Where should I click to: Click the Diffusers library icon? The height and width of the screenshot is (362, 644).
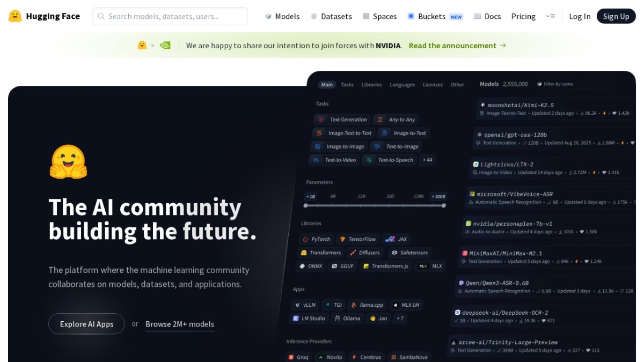click(353, 253)
